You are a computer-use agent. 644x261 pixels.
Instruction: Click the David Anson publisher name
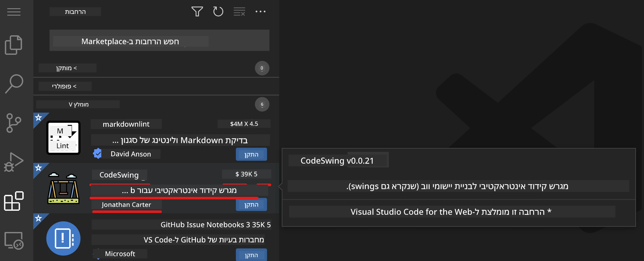[131, 154]
